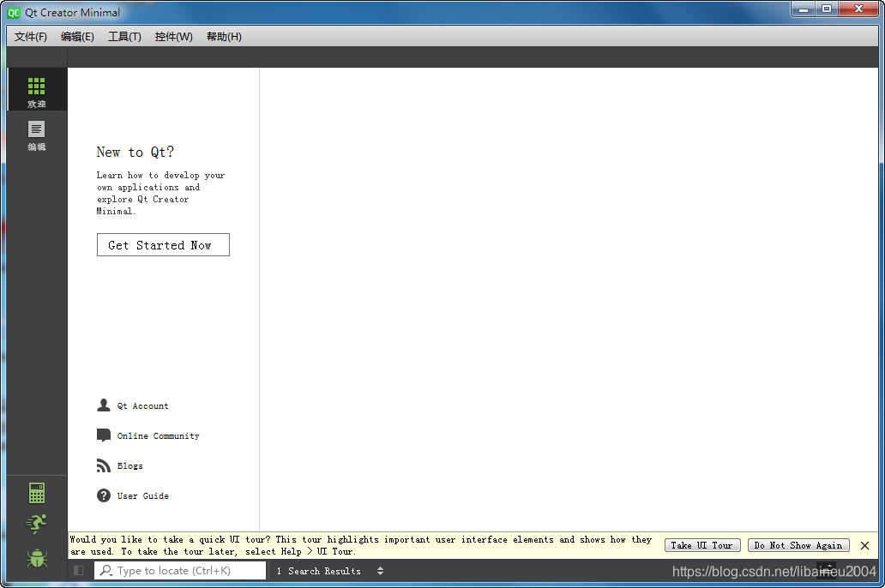The image size is (885, 588).
Task: Open the Online Community link
Action: click(x=160, y=435)
